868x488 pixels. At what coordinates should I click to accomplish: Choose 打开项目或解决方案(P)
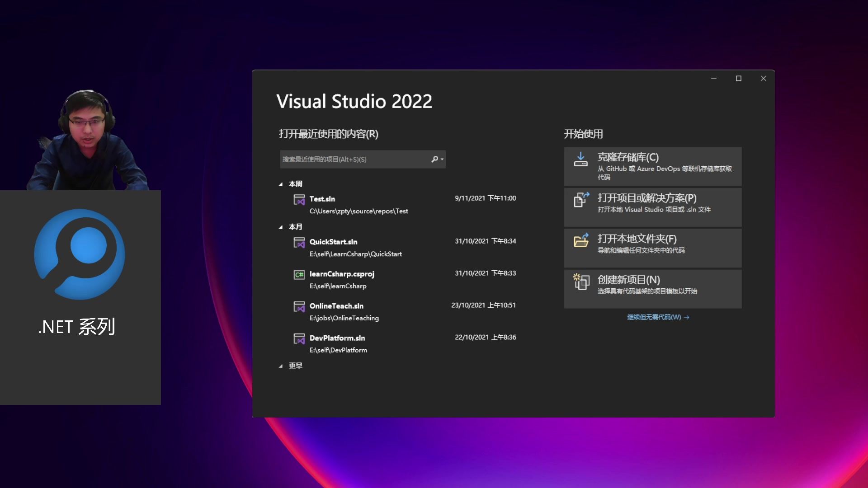point(653,207)
